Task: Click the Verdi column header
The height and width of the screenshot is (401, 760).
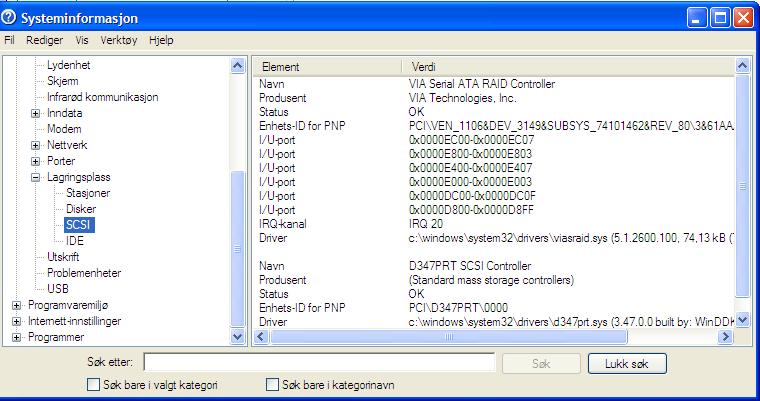Action: [x=568, y=67]
